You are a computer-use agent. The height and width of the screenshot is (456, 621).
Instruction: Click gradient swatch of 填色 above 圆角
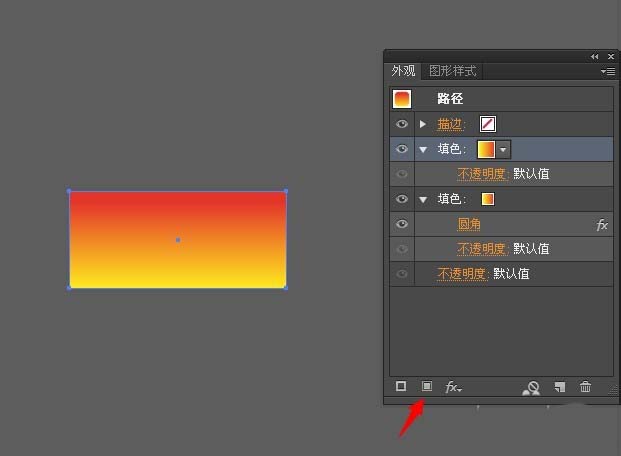tap(488, 199)
